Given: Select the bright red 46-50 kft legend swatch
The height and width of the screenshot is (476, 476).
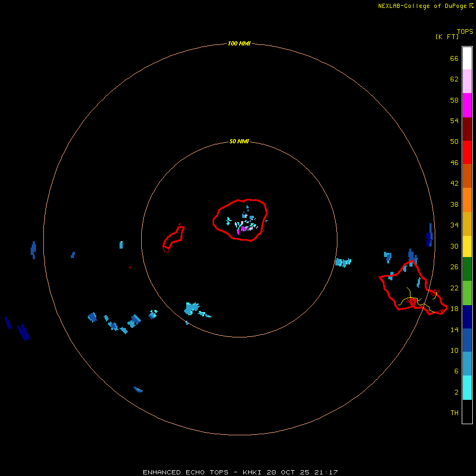Looking at the screenshot, I should click(467, 152).
